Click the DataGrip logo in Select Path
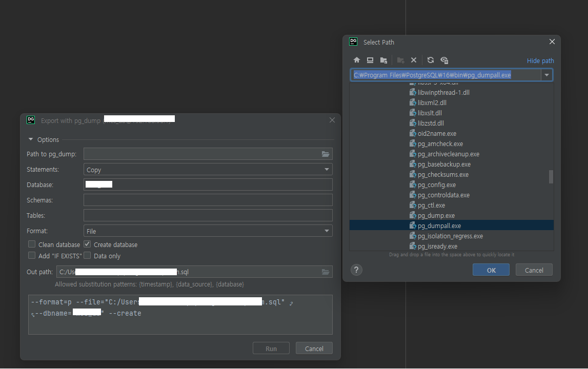The image size is (588, 369). 353,42
